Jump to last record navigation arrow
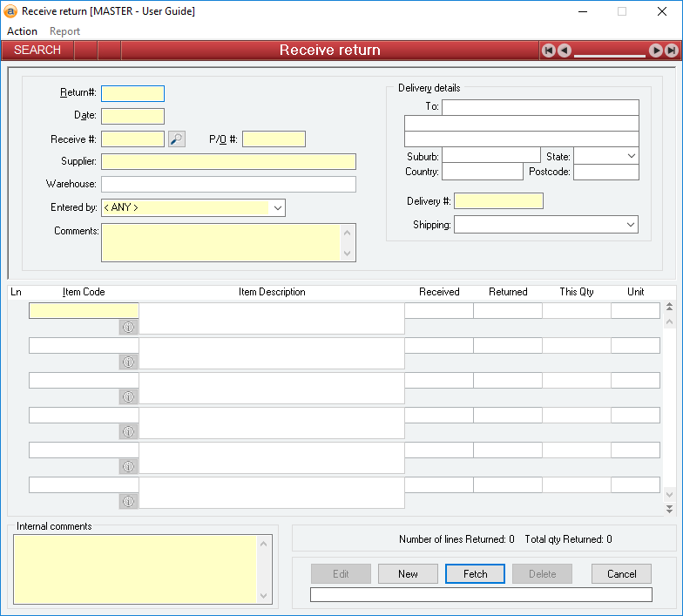Image resolution: width=683 pixels, height=616 pixels. coord(671,51)
